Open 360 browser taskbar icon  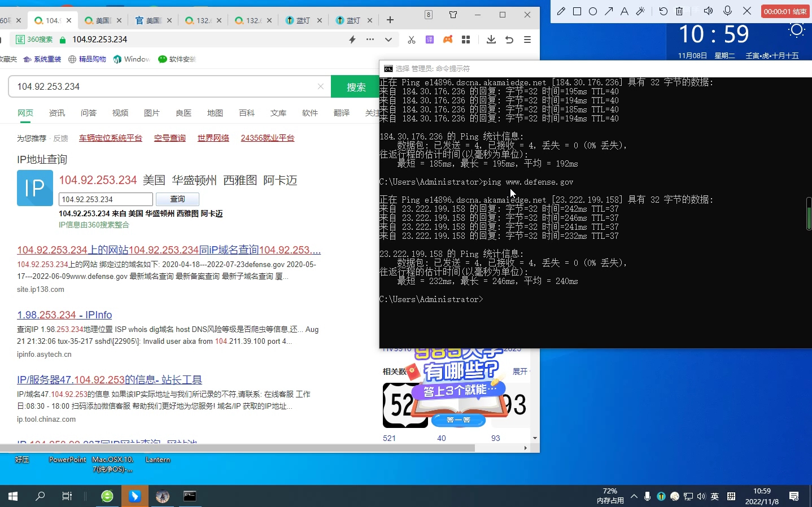(107, 496)
